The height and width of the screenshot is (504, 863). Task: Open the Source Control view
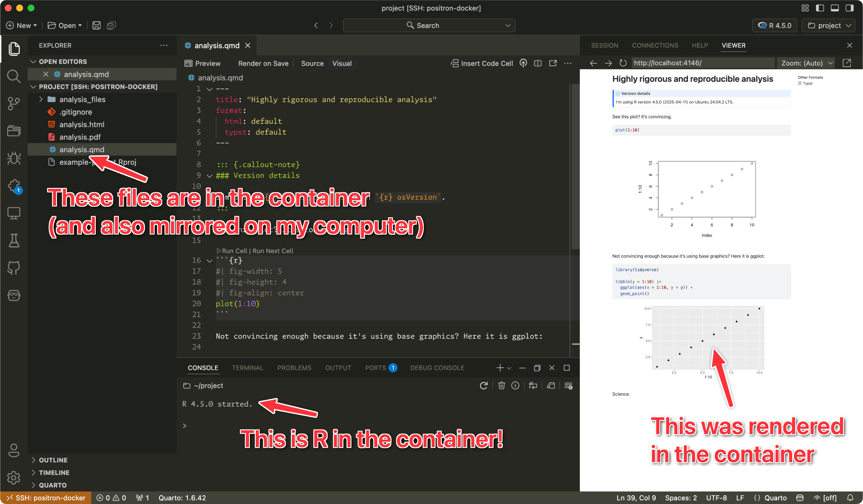14,104
